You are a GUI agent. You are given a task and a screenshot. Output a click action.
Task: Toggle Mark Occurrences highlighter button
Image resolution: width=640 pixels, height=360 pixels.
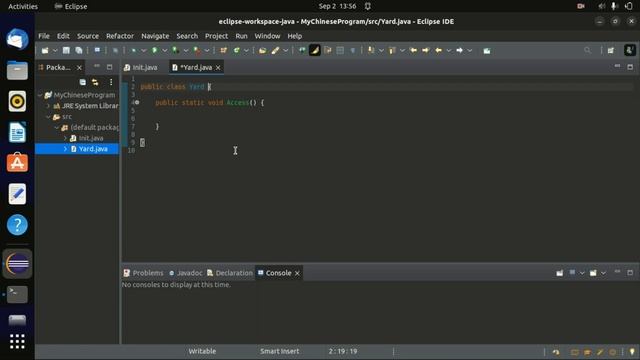pyautogui.click(x=315, y=51)
